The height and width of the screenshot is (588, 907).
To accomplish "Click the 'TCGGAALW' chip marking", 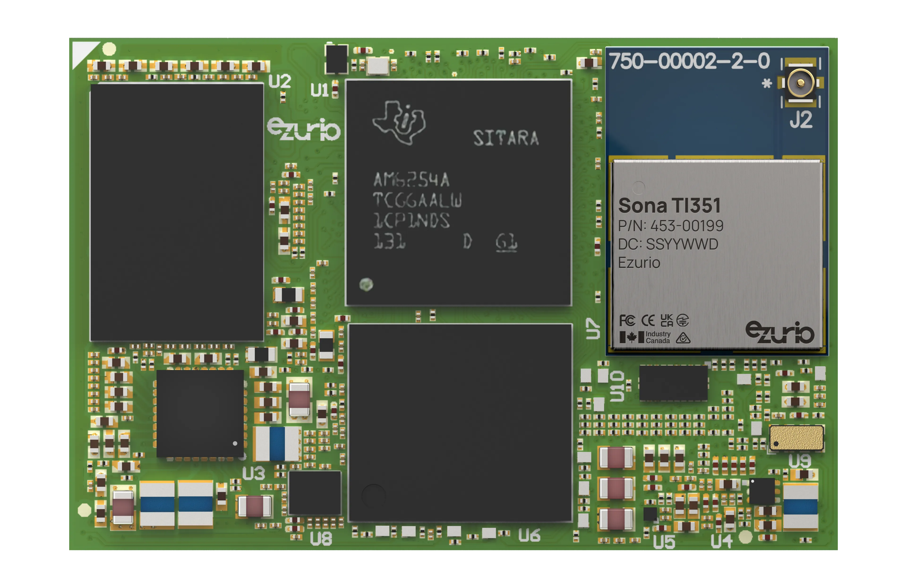I will point(417,200).
